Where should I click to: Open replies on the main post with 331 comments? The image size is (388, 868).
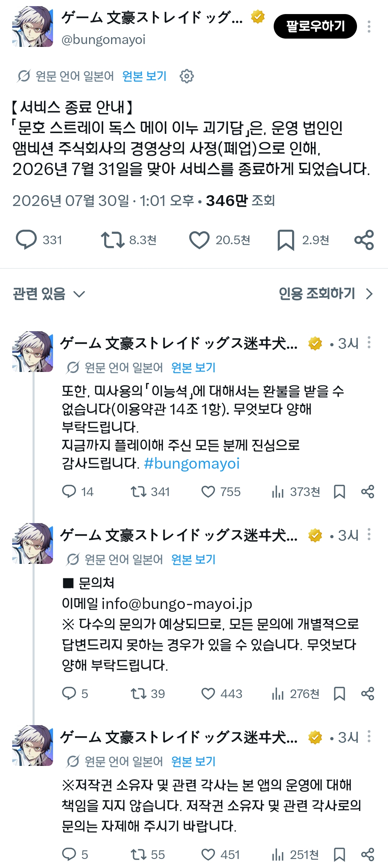(x=26, y=240)
